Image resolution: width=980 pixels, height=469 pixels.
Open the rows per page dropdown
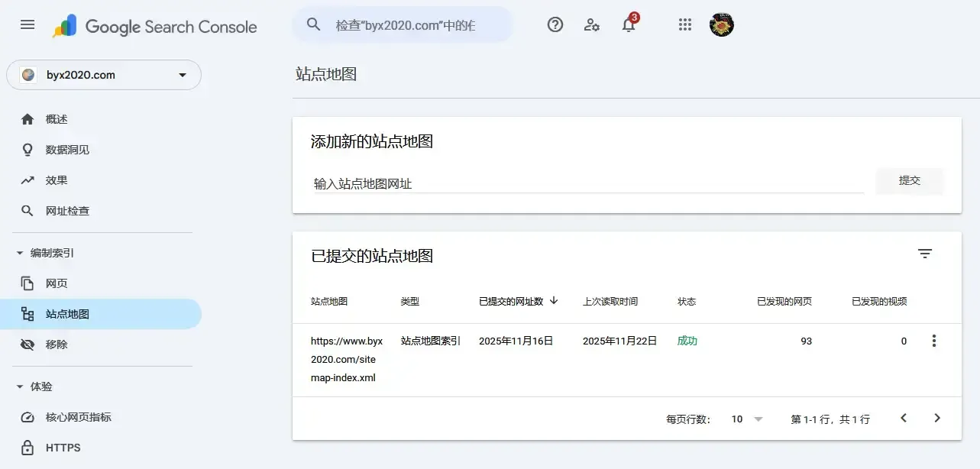(x=747, y=419)
